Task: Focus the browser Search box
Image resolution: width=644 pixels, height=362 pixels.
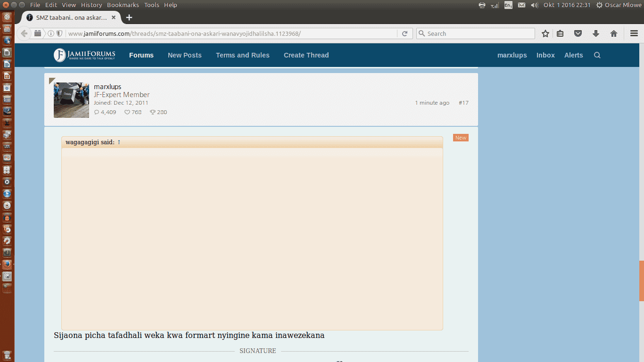Action: [x=476, y=33]
